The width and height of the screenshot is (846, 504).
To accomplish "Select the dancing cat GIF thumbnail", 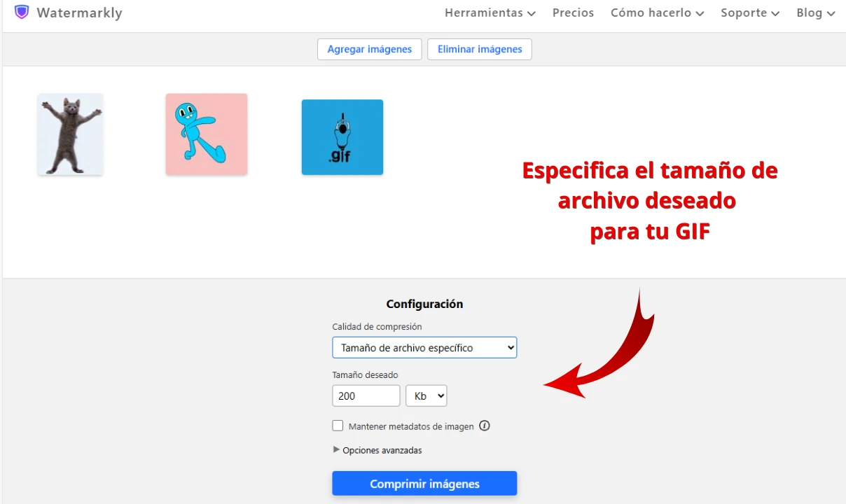I will pos(70,134).
